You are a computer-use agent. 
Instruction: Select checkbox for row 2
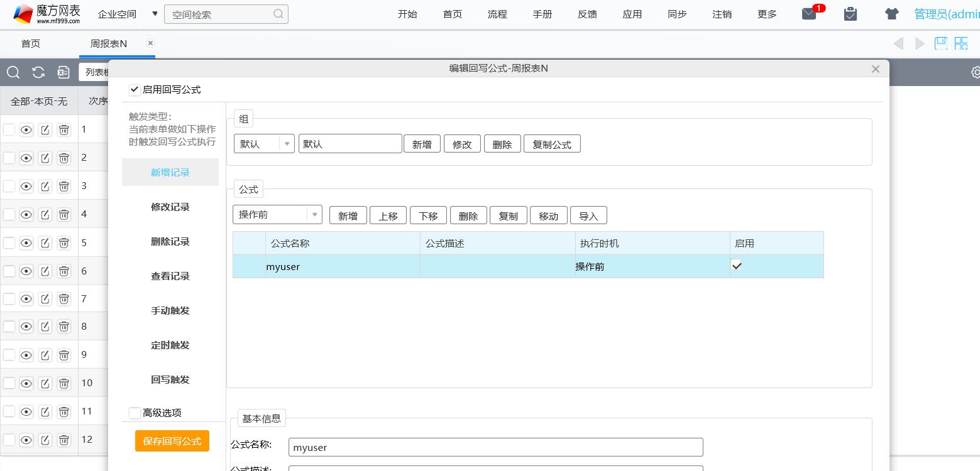[x=9, y=158]
